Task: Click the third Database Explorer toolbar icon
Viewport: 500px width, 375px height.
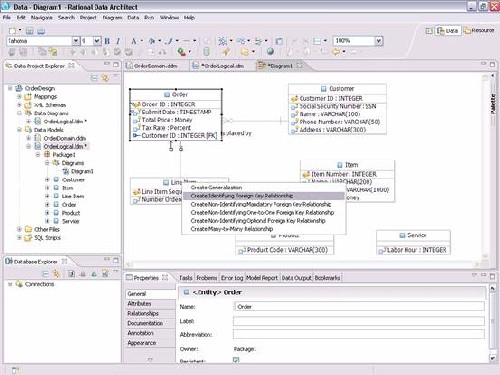Action: (71, 274)
